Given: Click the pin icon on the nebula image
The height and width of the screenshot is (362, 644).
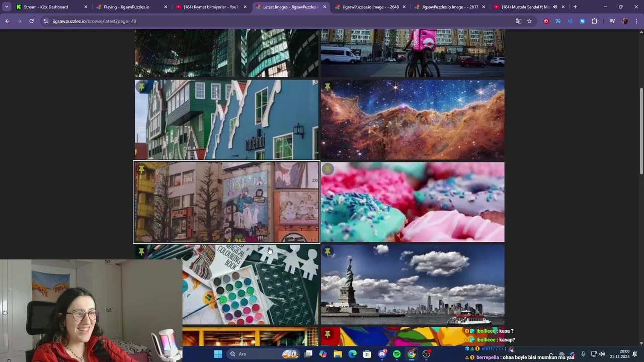Looking at the screenshot, I should click(328, 87).
